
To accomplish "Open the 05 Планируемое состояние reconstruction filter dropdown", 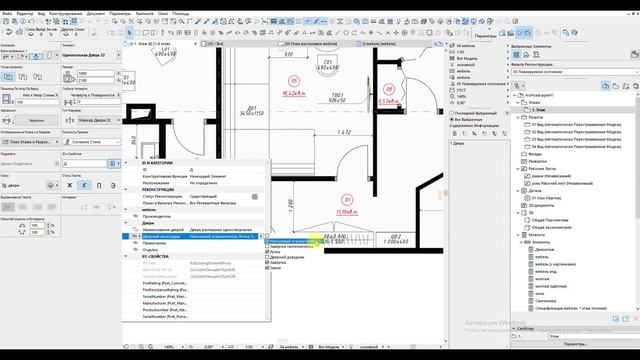I will tap(575, 72).
